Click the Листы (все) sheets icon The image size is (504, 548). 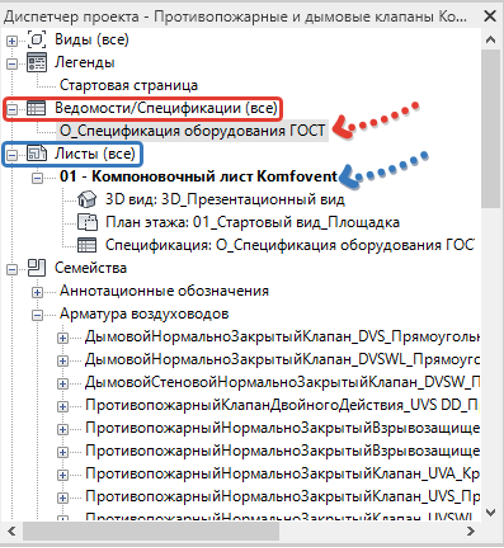pos(37,153)
